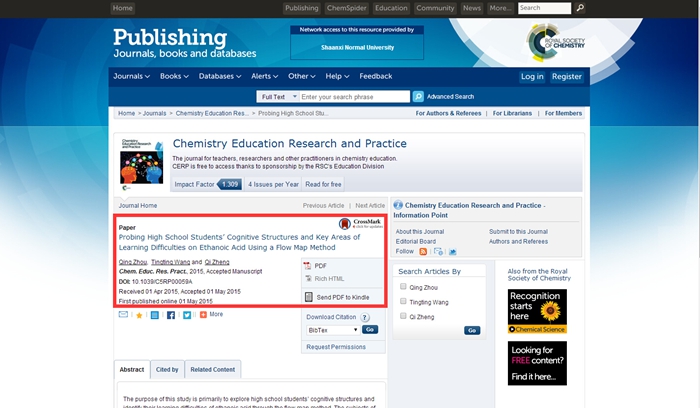700x408 pixels.
Task: Click the Send PDF to Kindle icon
Action: coord(308,297)
